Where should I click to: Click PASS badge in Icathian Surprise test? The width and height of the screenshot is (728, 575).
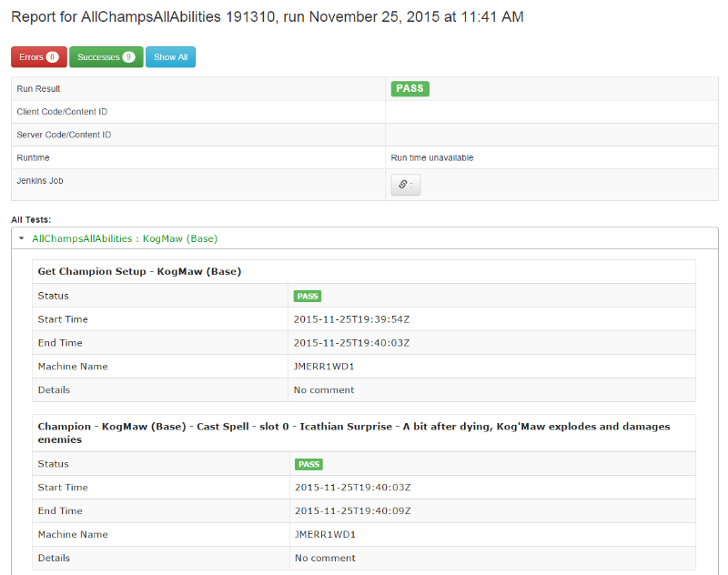tap(308, 464)
